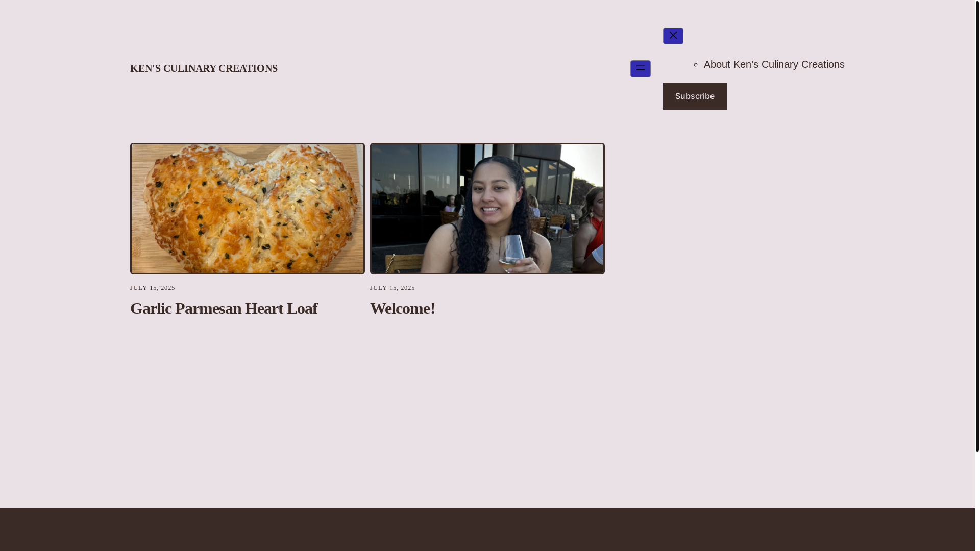Image resolution: width=980 pixels, height=551 pixels.
Task: Click the date above the Welcome! title
Action: coord(393,288)
